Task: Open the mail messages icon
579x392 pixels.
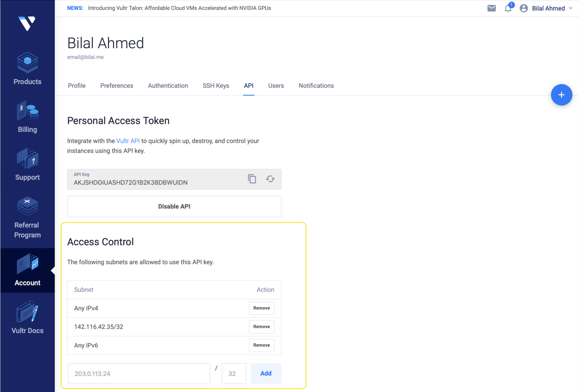Action: coord(492,8)
